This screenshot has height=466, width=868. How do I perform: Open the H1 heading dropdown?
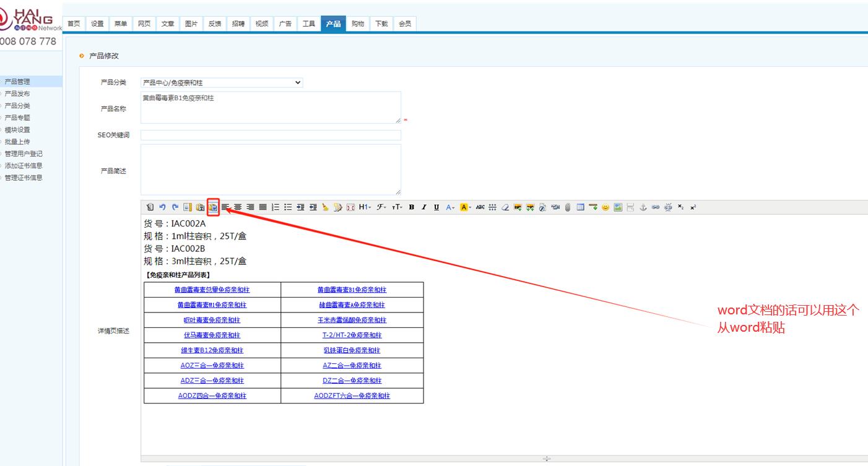[x=365, y=207]
